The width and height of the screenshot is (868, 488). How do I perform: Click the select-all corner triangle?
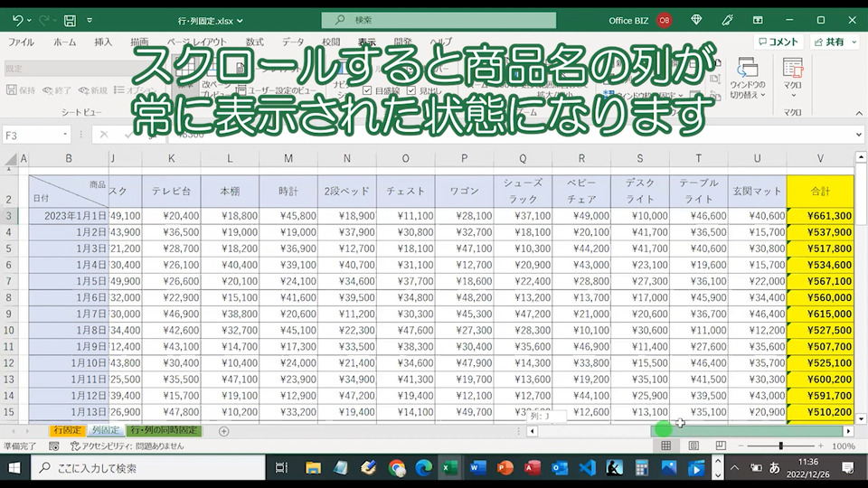(x=11, y=159)
